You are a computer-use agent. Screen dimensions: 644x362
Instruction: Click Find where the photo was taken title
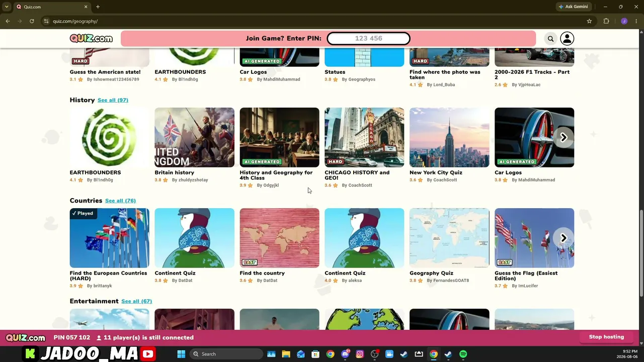point(445,74)
